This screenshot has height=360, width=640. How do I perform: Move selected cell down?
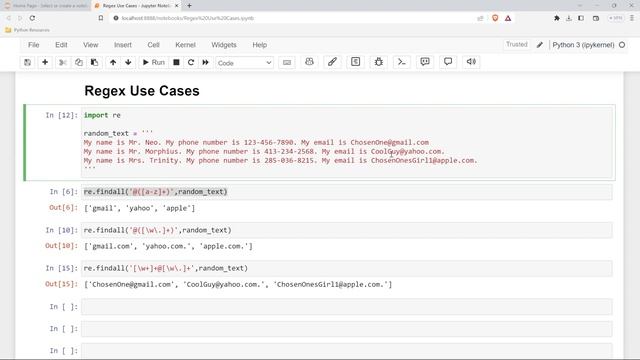[x=128, y=62]
